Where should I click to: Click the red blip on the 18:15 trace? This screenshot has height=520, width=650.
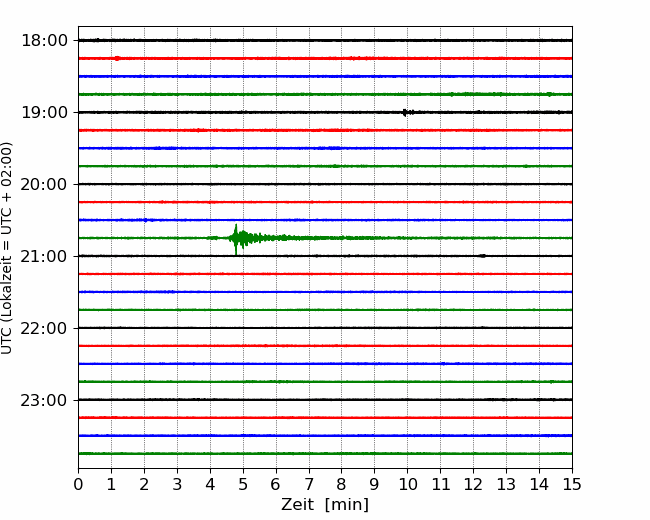[x=117, y=58]
